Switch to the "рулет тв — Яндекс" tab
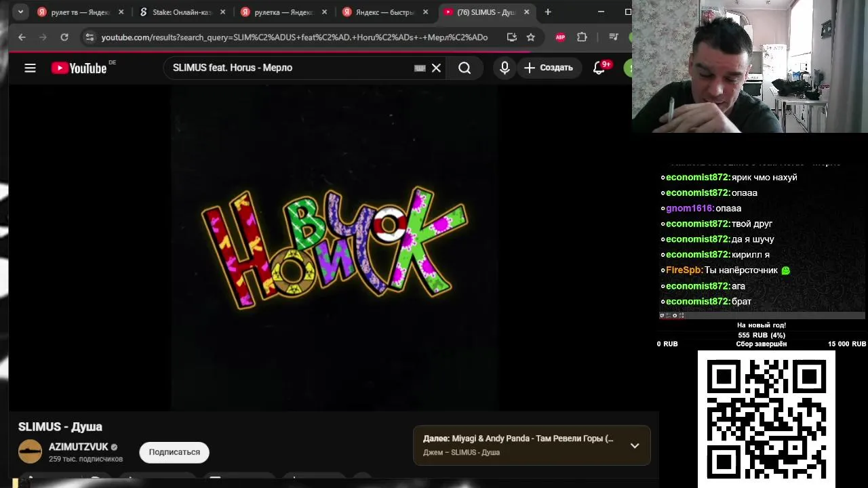Viewport: 868px width, 488px height. coord(81,12)
